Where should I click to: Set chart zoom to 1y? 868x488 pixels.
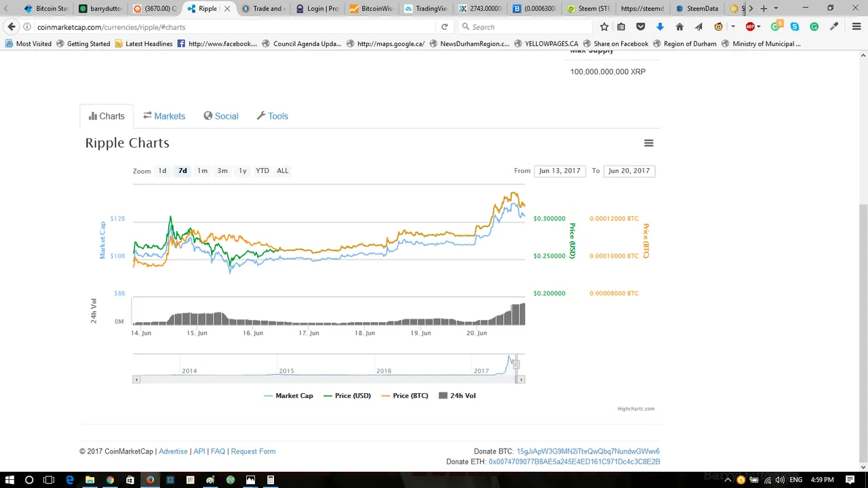point(242,171)
